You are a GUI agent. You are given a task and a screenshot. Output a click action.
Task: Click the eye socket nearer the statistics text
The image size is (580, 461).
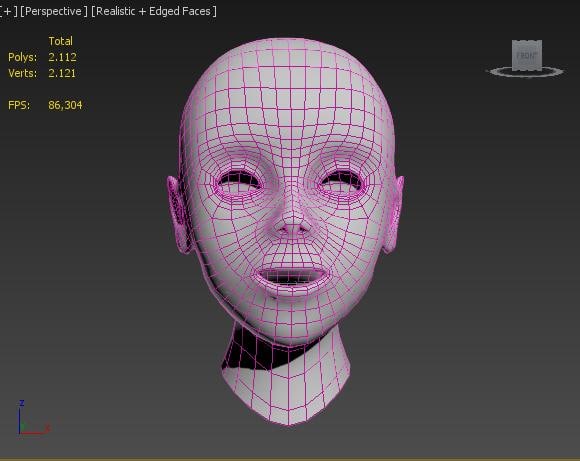tap(239, 182)
